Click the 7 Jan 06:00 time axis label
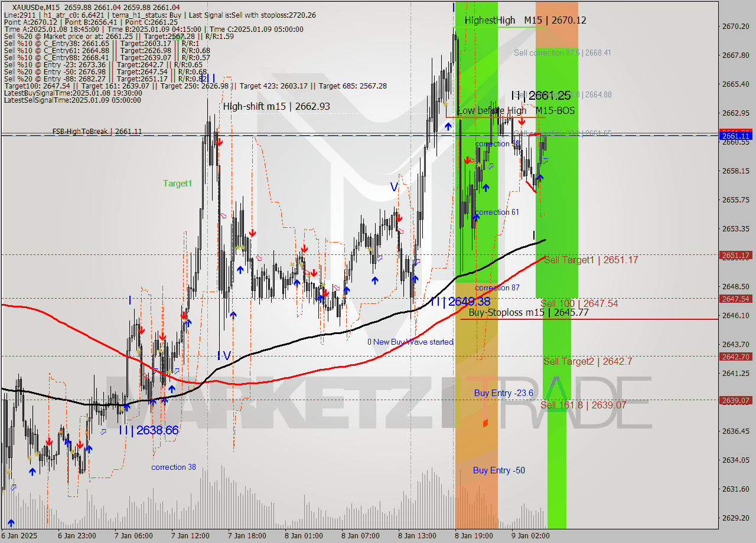 coord(133,536)
